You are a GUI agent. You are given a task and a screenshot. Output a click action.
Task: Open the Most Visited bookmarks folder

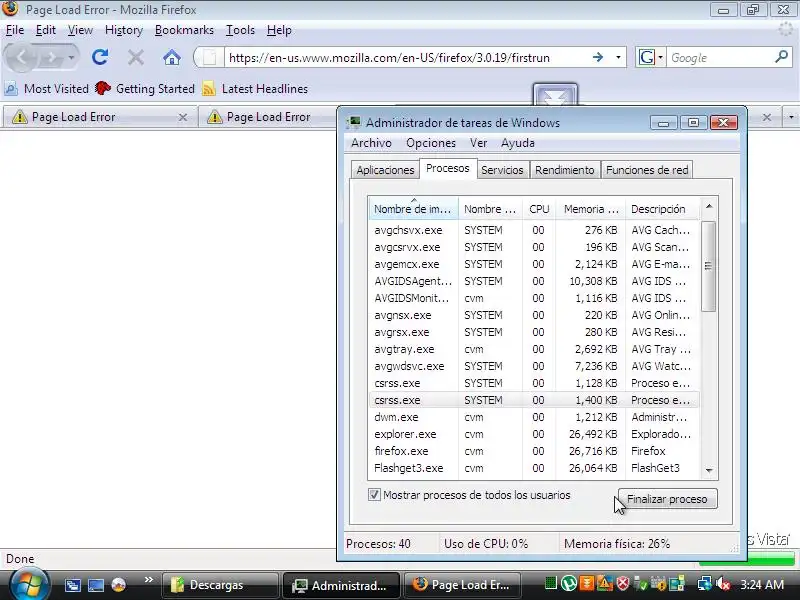click(x=47, y=89)
